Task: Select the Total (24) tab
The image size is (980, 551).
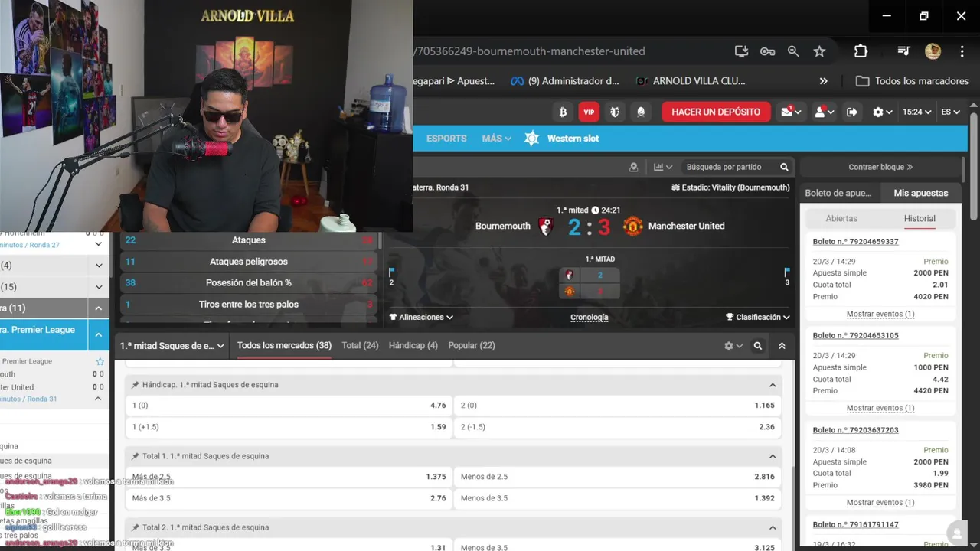Action: pos(360,346)
